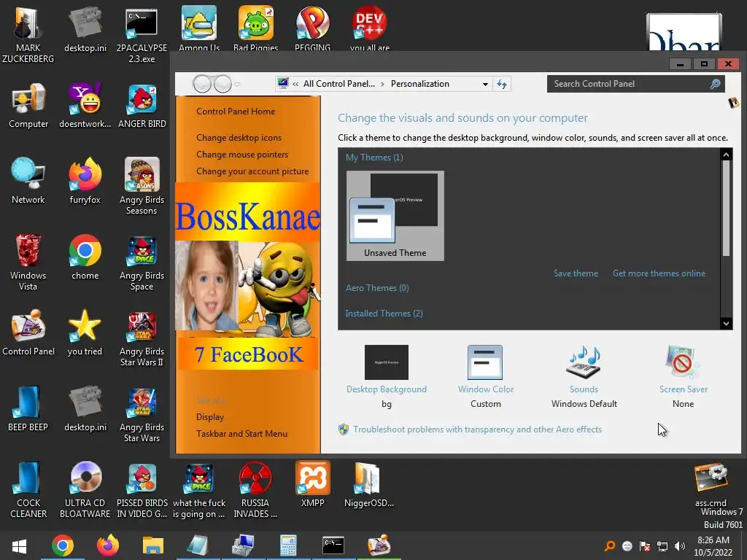
Task: Open the Desktop Background icon
Action: (x=387, y=362)
